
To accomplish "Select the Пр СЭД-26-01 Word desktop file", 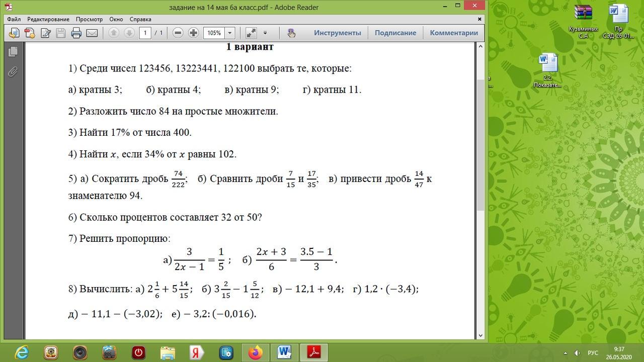I will pos(618,21).
